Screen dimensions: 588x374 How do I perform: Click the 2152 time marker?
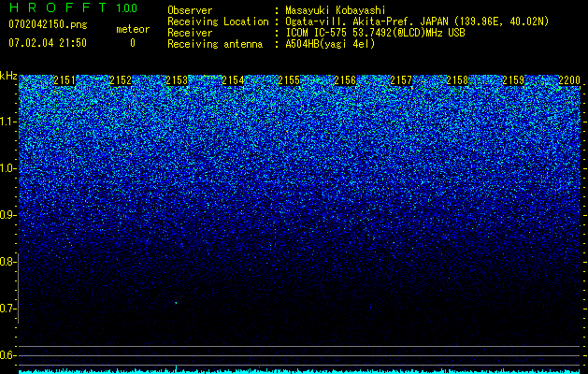click(x=121, y=80)
